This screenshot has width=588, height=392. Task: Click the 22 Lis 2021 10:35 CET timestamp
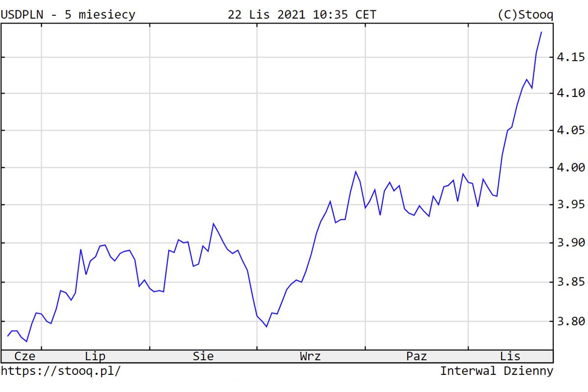pos(302,15)
